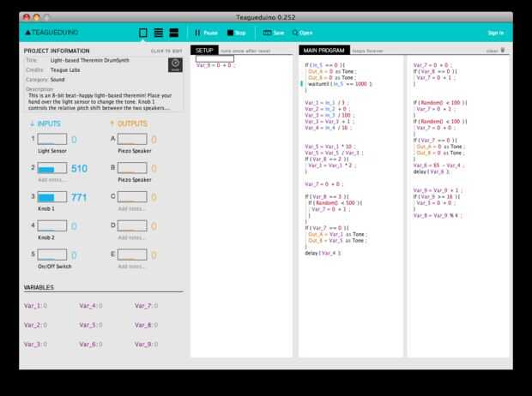The image size is (532, 396).
Task: Select variable Var_2
Action: point(36,325)
